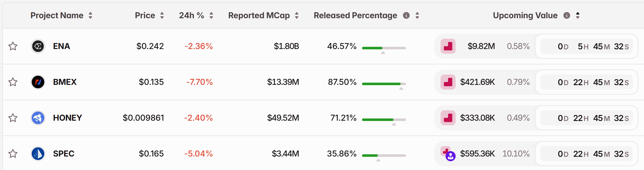Image resolution: width=644 pixels, height=170 pixels.
Task: Click the pink unlock icon for HONEY
Action: coord(448,118)
